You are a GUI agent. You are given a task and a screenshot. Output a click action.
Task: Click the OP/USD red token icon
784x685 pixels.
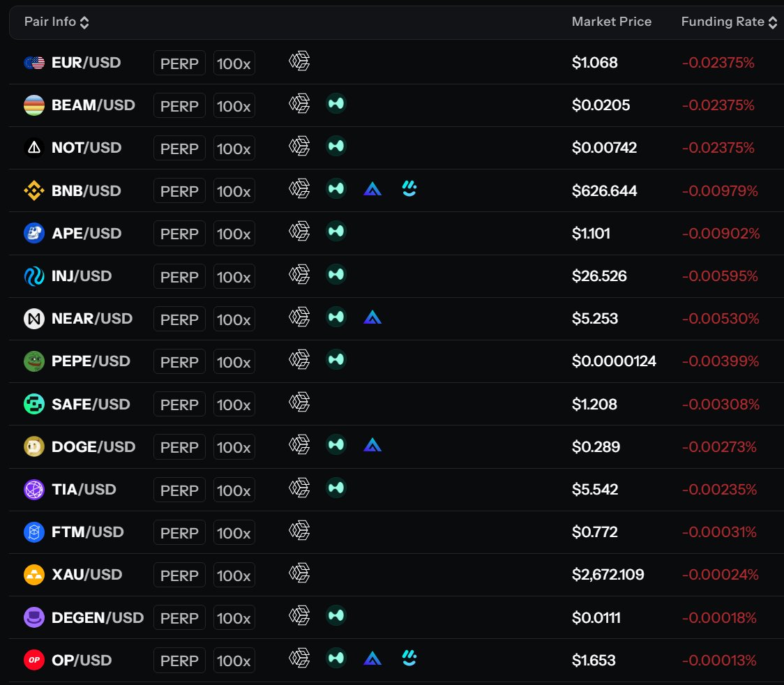34,660
